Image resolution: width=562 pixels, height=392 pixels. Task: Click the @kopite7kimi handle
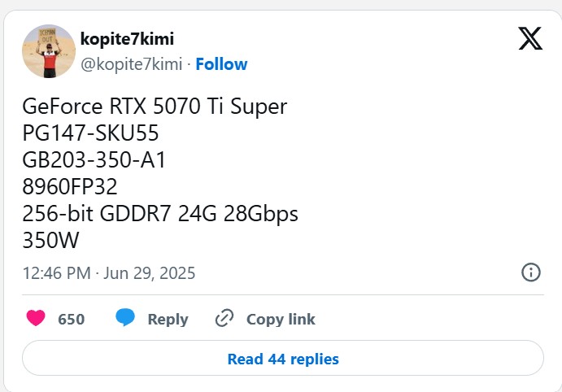pos(131,64)
